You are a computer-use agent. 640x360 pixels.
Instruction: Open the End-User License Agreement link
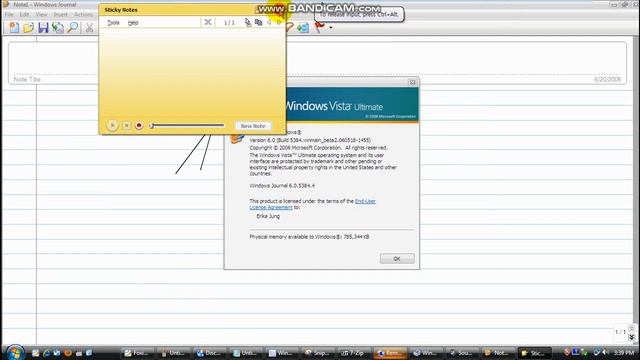[313, 204]
